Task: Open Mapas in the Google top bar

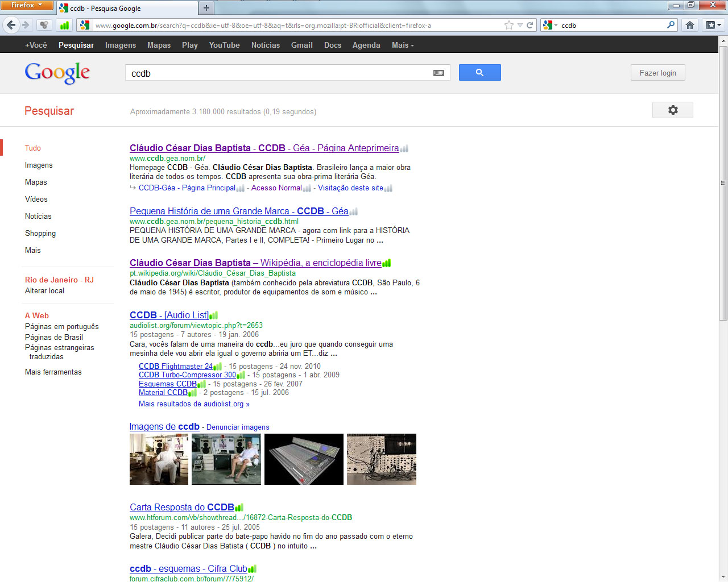Action: tap(159, 45)
